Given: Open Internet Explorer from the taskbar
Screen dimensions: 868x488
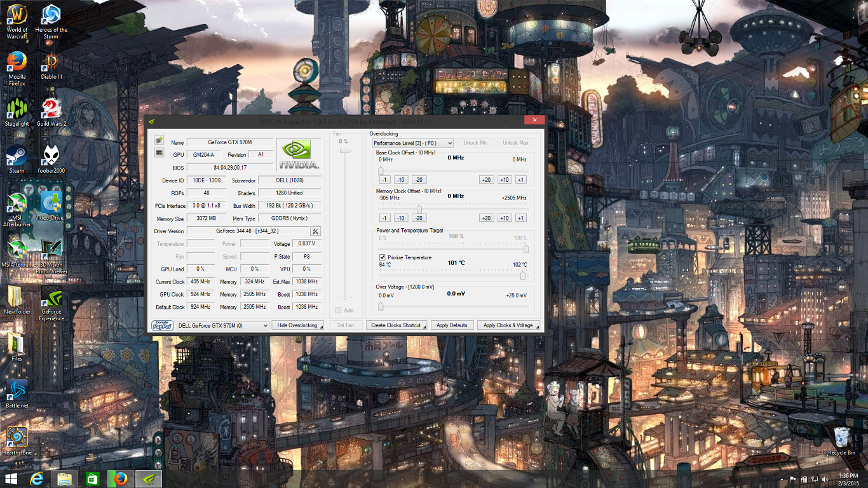Looking at the screenshot, I should (x=37, y=478).
